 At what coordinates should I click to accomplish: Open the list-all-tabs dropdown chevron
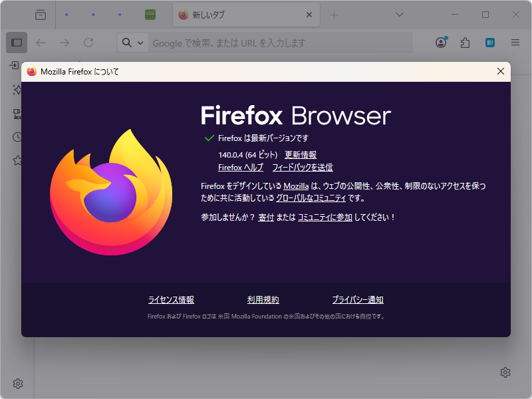point(399,14)
